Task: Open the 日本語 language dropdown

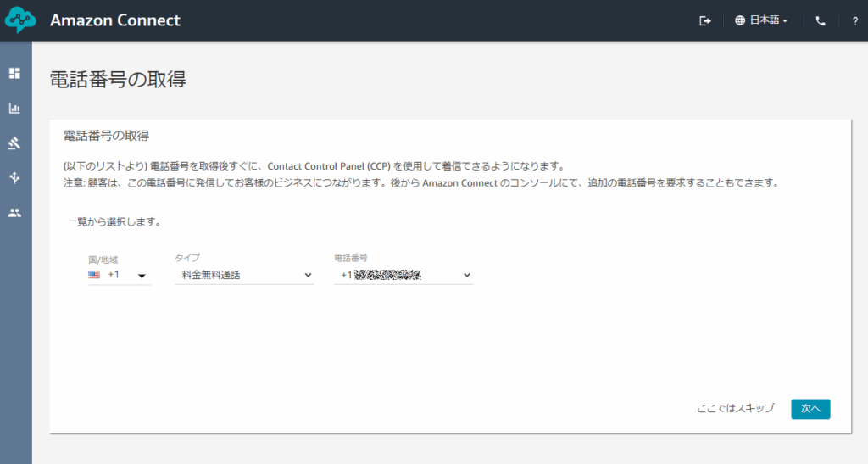Action: [x=761, y=20]
